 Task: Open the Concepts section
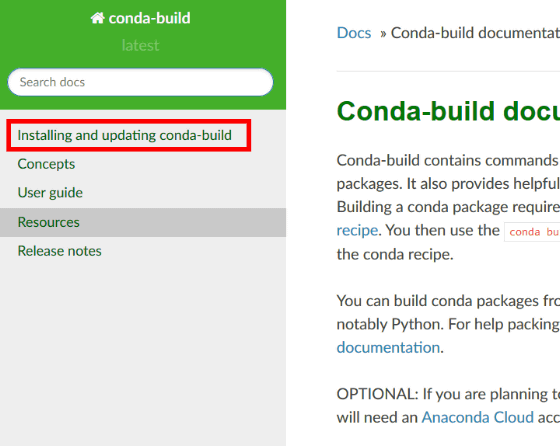click(x=46, y=164)
